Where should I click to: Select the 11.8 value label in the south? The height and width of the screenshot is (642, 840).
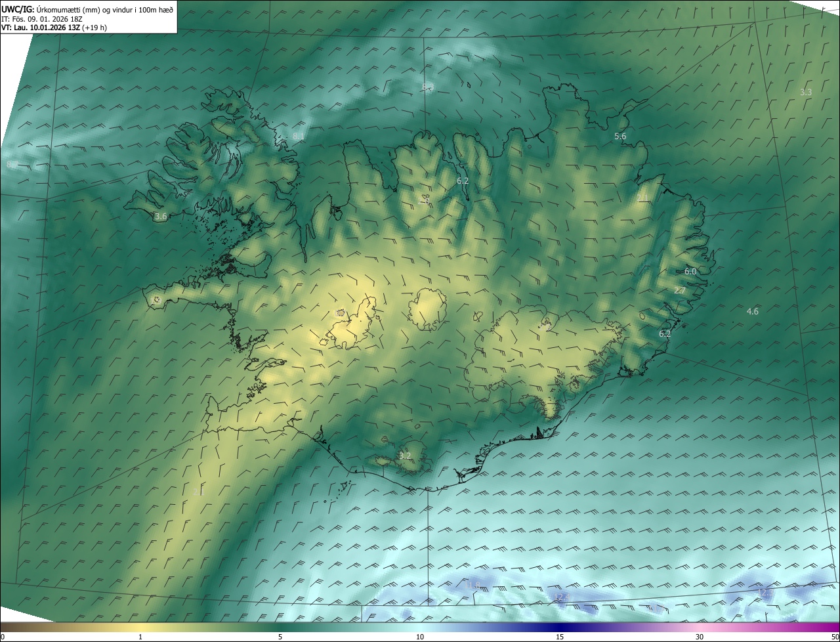point(473,585)
